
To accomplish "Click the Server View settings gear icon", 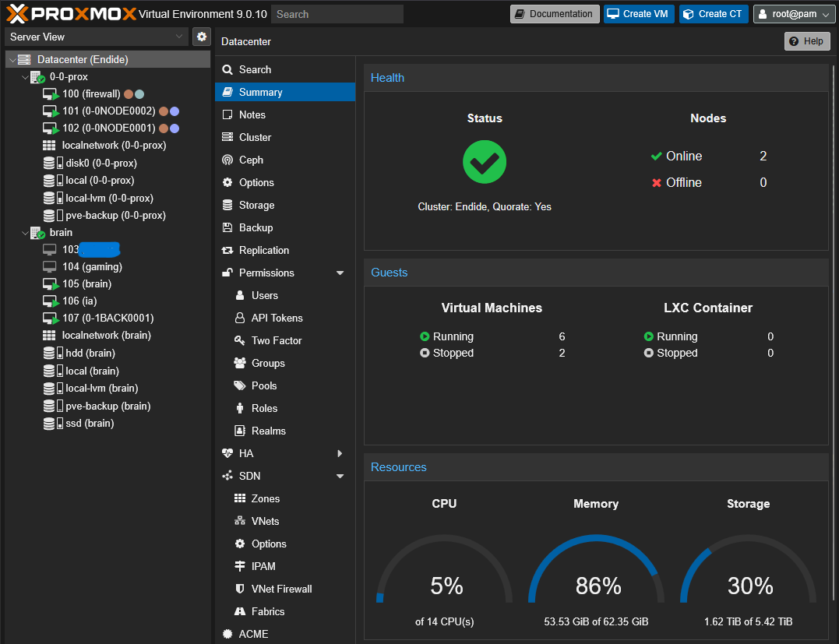I will pyautogui.click(x=202, y=37).
